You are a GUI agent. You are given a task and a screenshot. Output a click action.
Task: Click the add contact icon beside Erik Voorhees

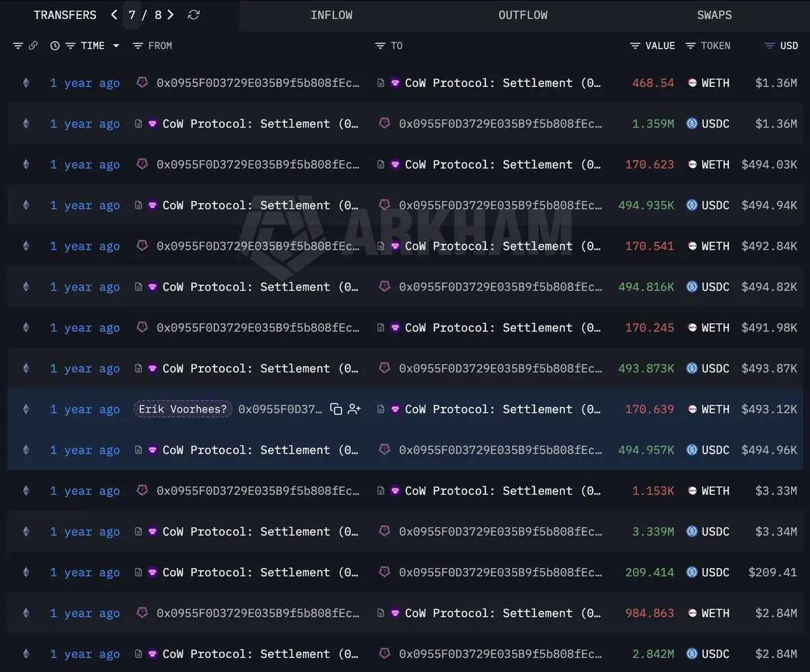coord(354,409)
